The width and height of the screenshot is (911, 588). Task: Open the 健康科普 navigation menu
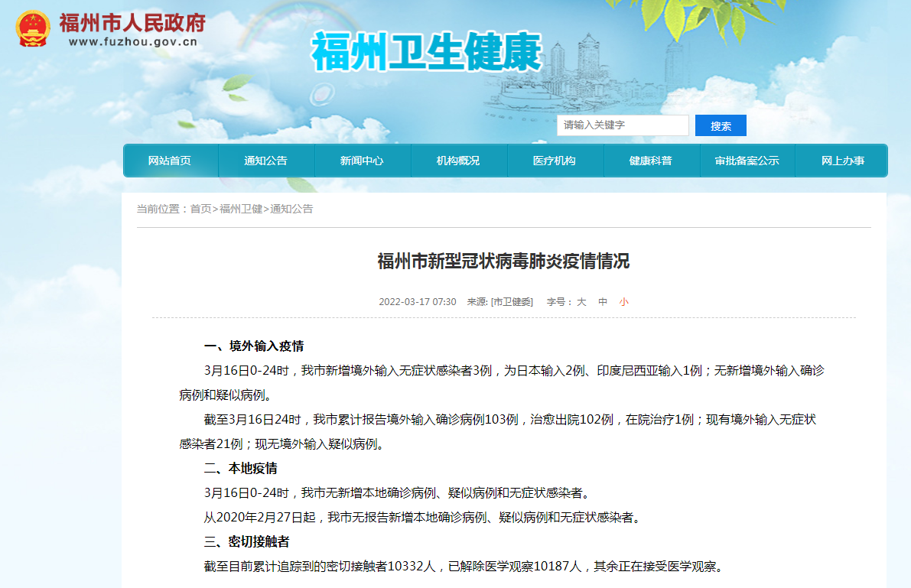tap(652, 161)
